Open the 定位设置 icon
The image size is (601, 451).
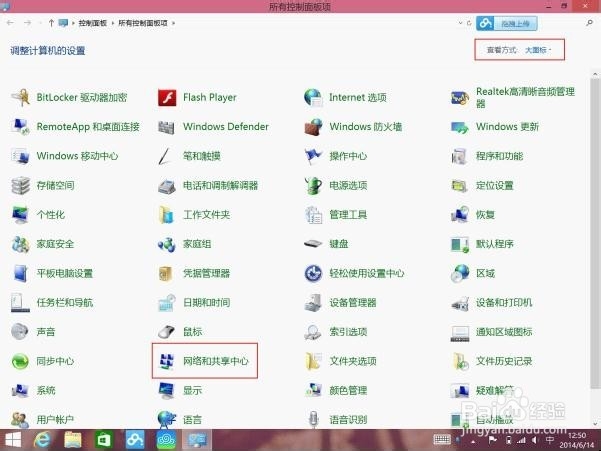pos(459,186)
